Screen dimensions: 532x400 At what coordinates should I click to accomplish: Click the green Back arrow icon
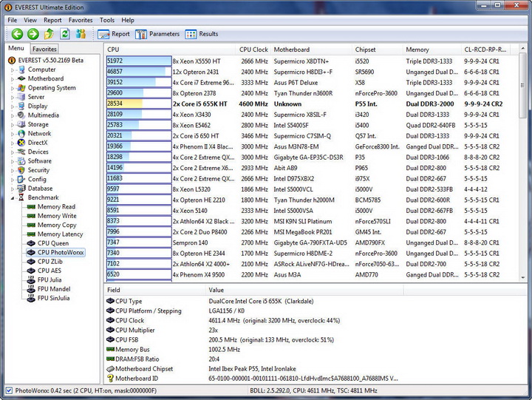[x=17, y=34]
